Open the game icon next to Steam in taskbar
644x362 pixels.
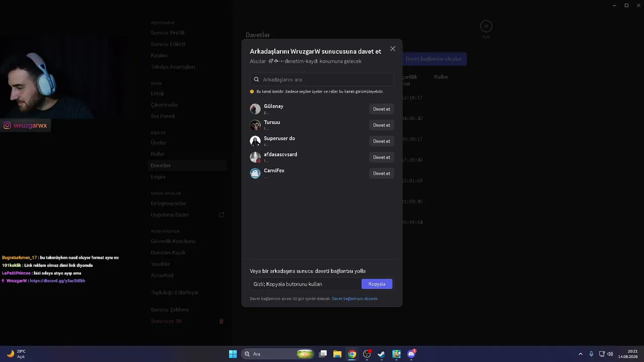[x=396, y=354]
